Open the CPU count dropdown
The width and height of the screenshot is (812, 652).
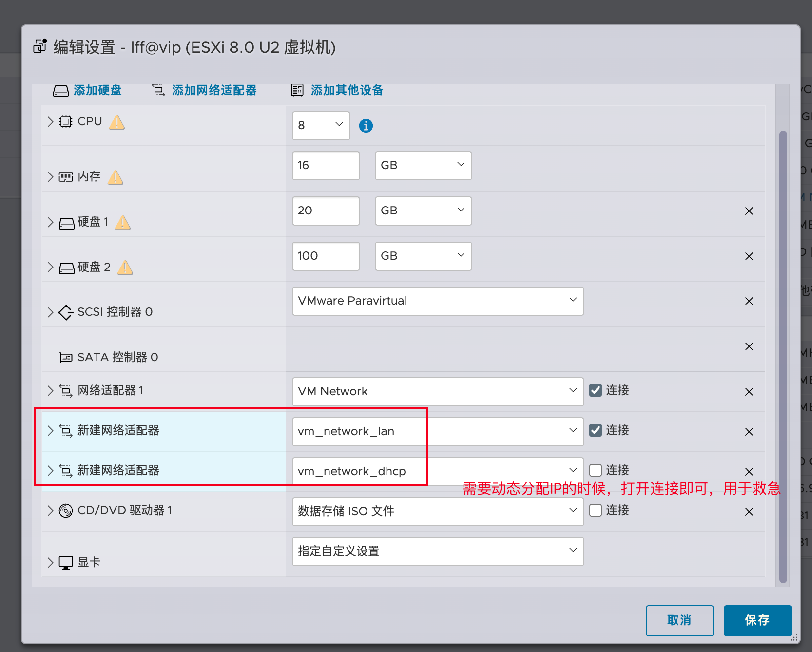click(321, 126)
